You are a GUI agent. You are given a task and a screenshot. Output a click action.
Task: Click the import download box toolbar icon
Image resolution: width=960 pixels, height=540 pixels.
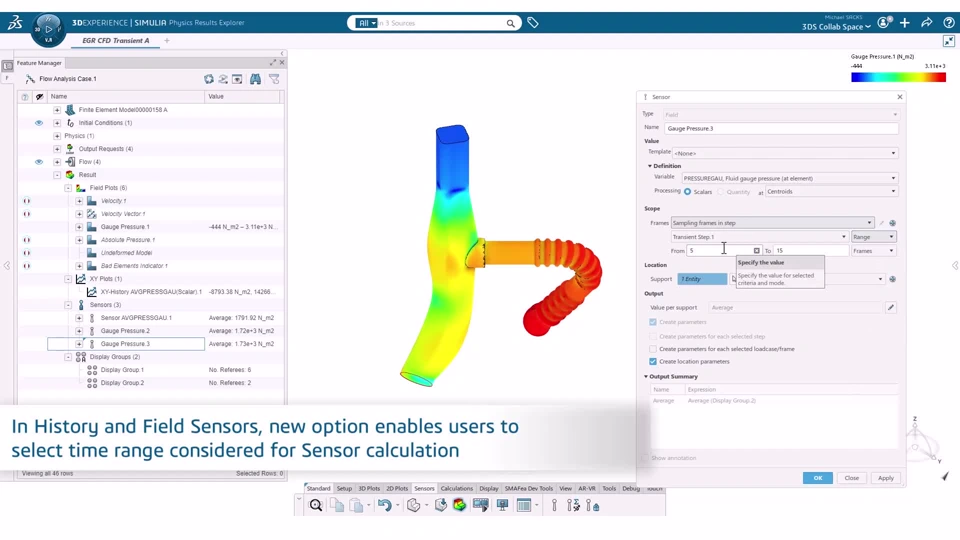[440, 505]
